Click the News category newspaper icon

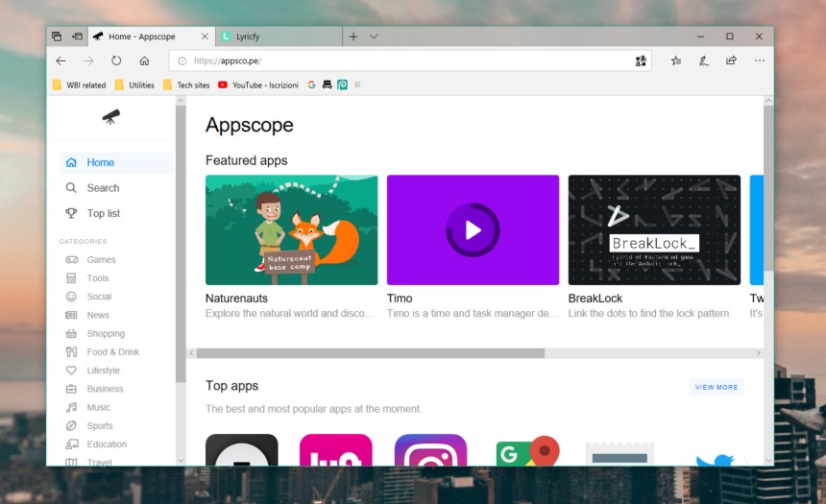click(x=71, y=315)
